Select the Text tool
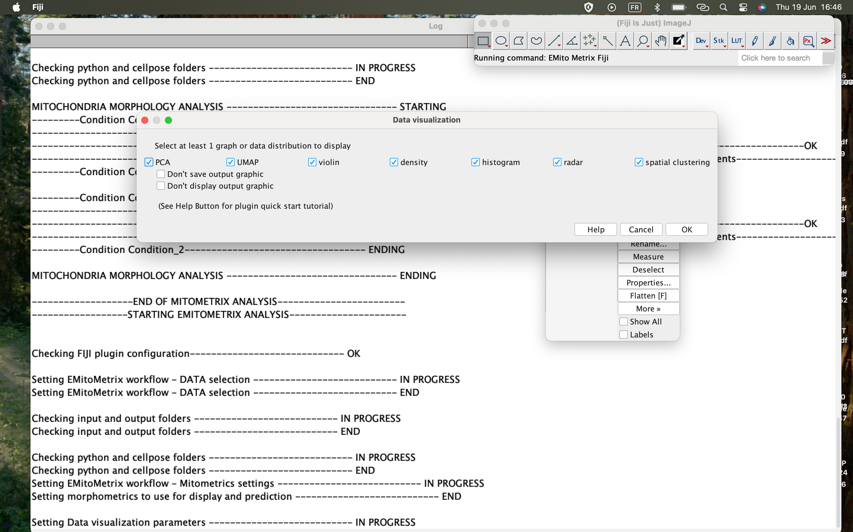The height and width of the screenshot is (532, 853). pos(625,41)
